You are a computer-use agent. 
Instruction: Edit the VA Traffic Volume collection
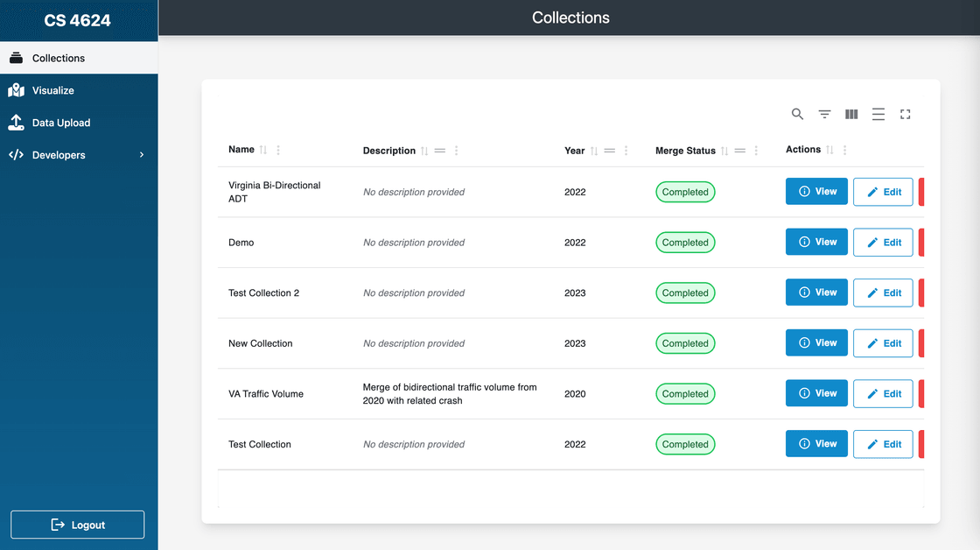click(x=883, y=394)
